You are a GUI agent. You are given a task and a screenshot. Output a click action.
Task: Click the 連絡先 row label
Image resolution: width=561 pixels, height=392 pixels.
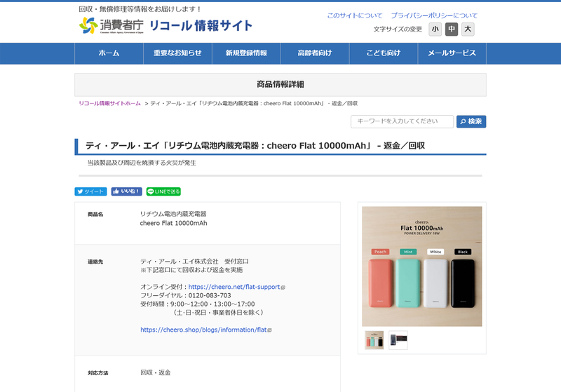click(95, 262)
